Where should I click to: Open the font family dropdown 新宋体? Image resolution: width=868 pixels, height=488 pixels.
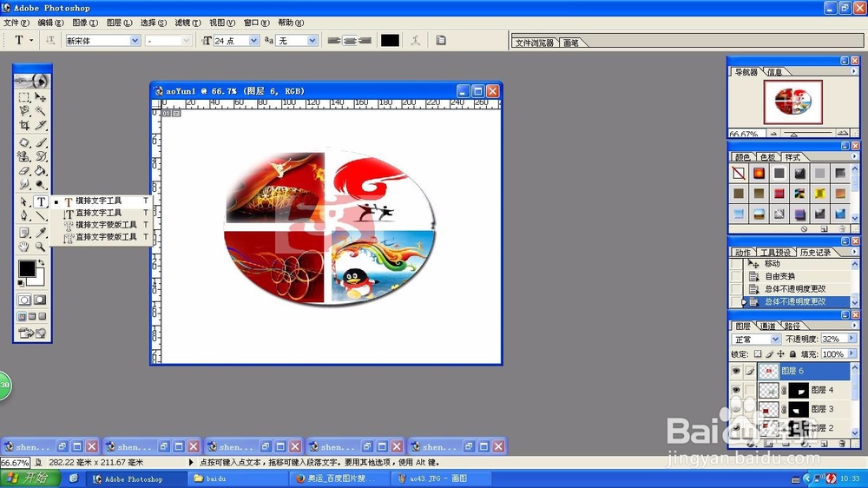click(135, 41)
